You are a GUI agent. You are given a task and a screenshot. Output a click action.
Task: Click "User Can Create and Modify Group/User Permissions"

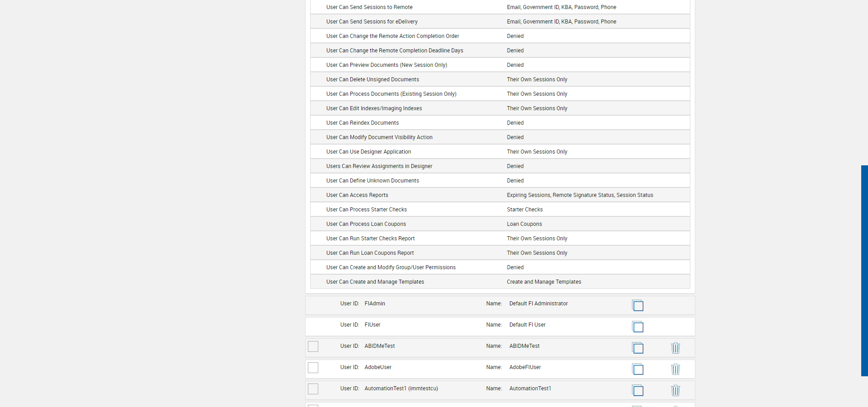[391, 267]
